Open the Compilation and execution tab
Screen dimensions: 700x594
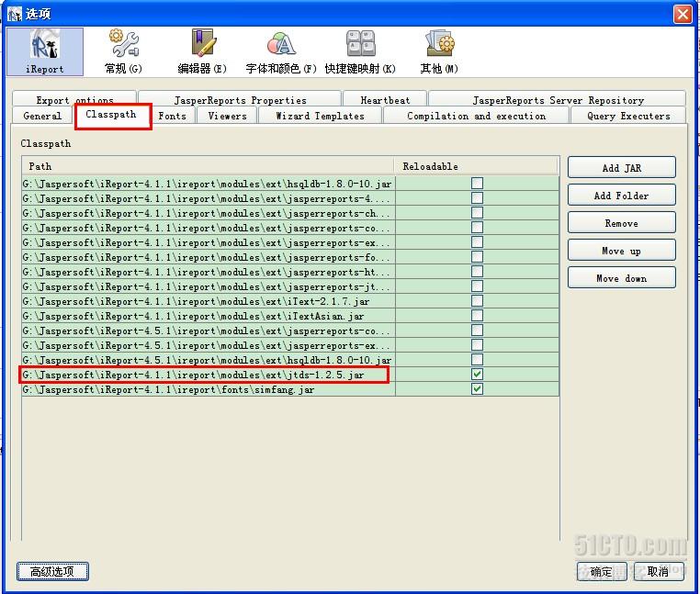(x=477, y=116)
